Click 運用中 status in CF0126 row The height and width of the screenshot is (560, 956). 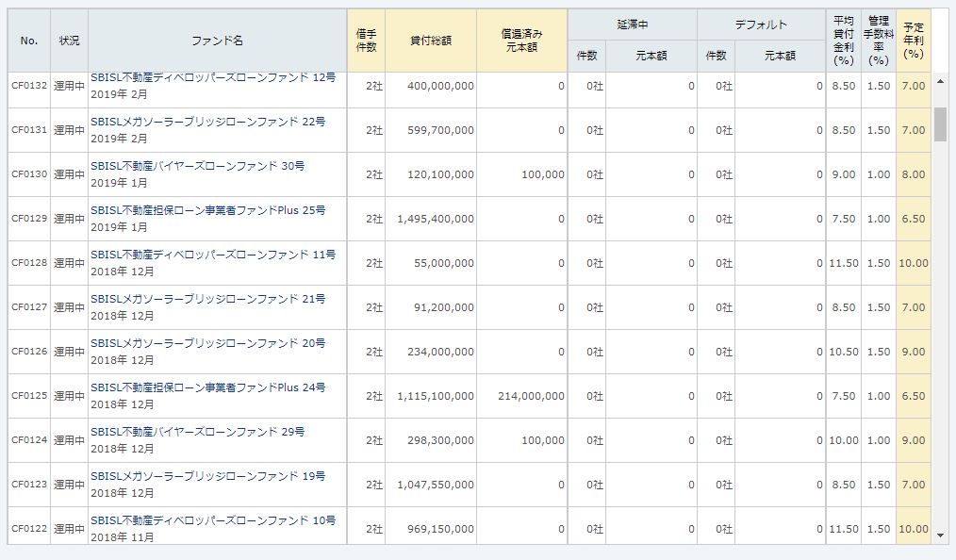[69, 352]
